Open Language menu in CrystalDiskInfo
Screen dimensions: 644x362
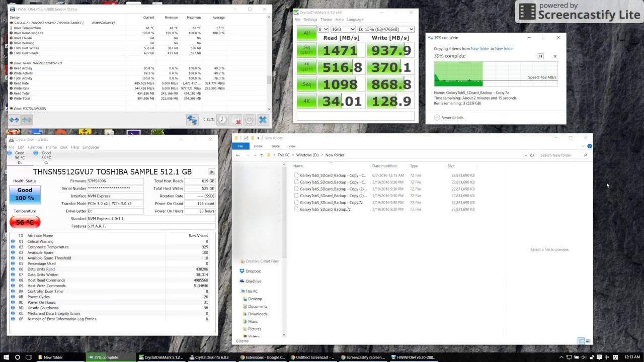coord(91,147)
